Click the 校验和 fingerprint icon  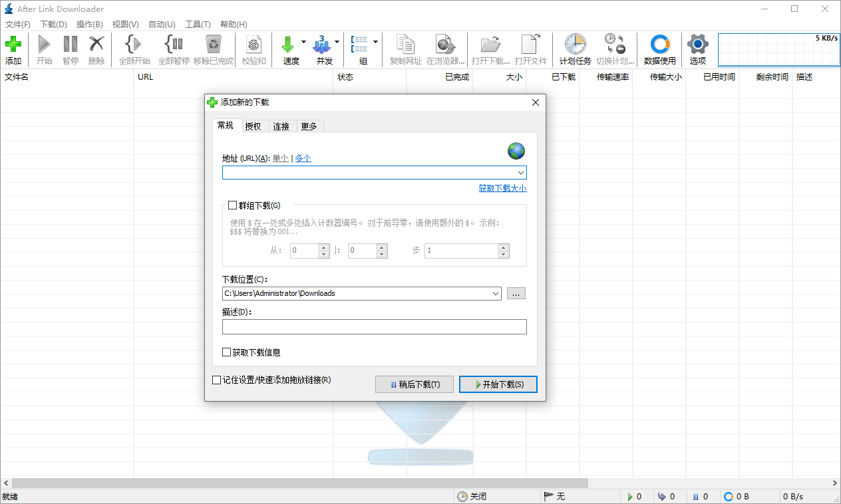(253, 45)
